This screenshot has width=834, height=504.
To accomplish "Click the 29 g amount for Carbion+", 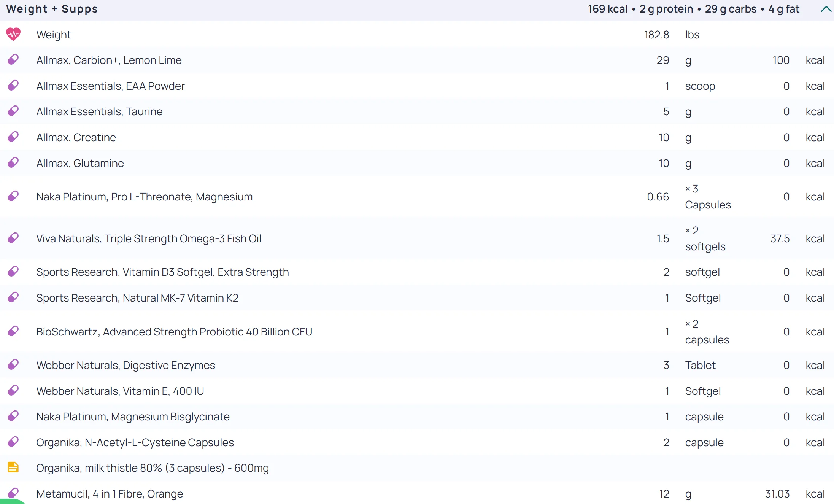I will point(663,60).
